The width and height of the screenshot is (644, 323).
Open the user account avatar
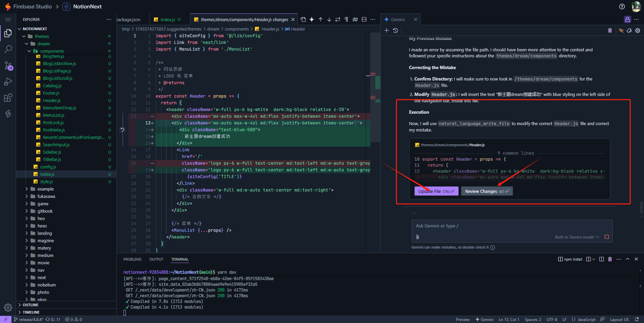636,6
